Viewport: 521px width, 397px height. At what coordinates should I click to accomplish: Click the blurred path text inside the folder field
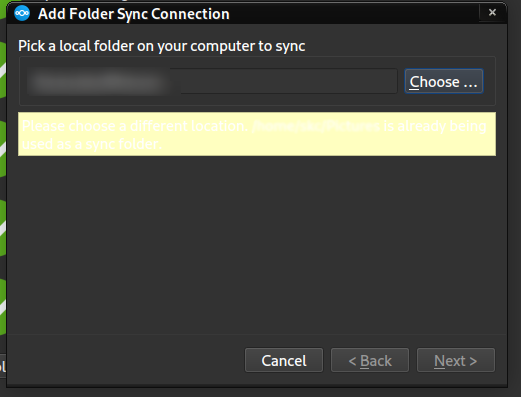[x=98, y=81]
